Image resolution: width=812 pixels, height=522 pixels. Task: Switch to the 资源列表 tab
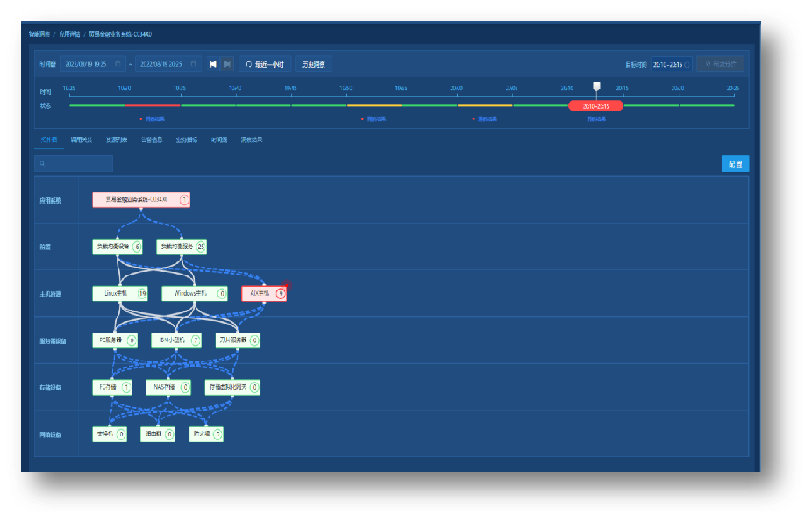[117, 139]
